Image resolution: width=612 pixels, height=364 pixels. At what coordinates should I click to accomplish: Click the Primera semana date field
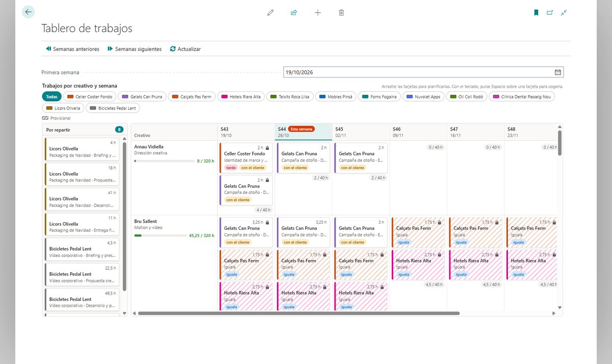tap(423, 72)
